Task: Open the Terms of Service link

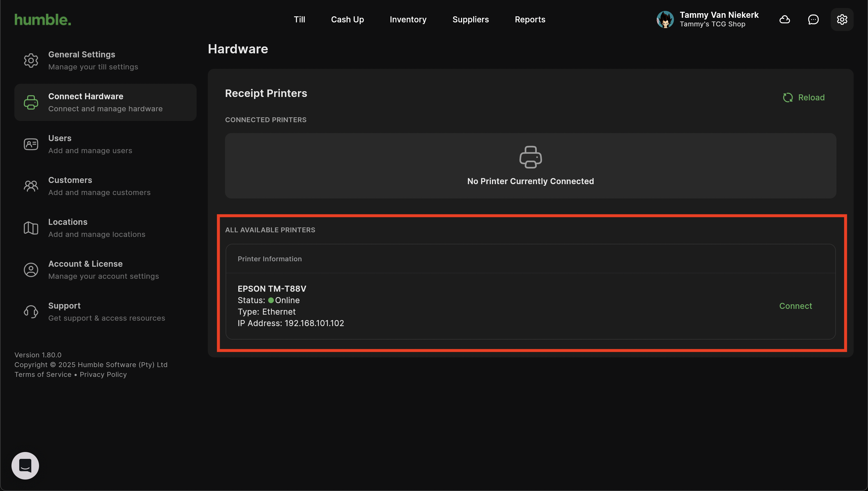Action: point(43,374)
